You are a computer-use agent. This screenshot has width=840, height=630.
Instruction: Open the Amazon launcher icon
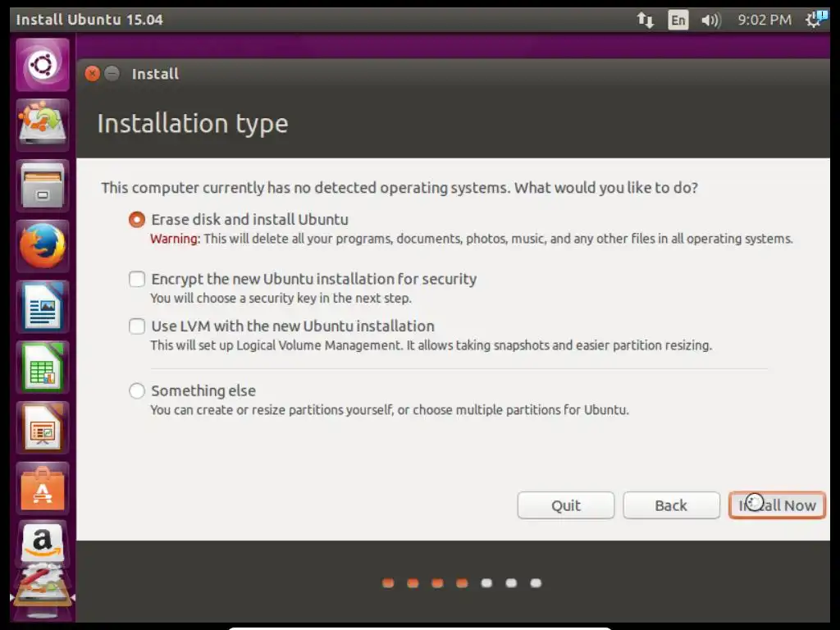point(43,544)
